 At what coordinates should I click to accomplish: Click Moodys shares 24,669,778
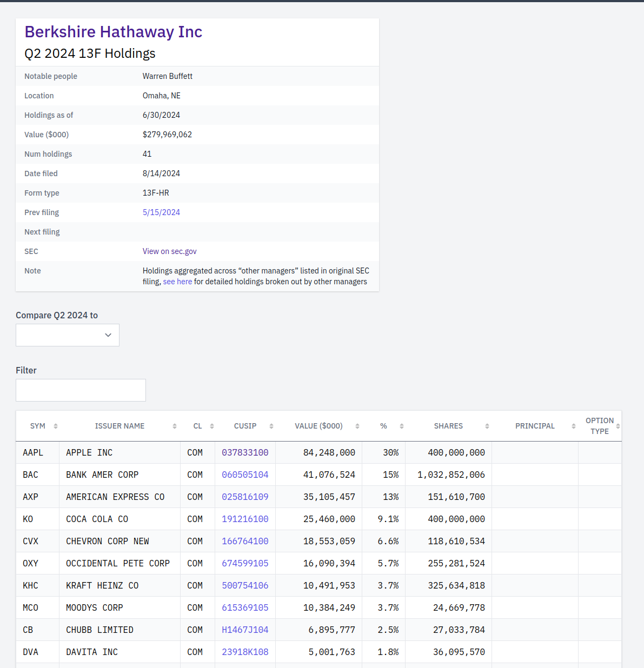pyautogui.click(x=459, y=608)
